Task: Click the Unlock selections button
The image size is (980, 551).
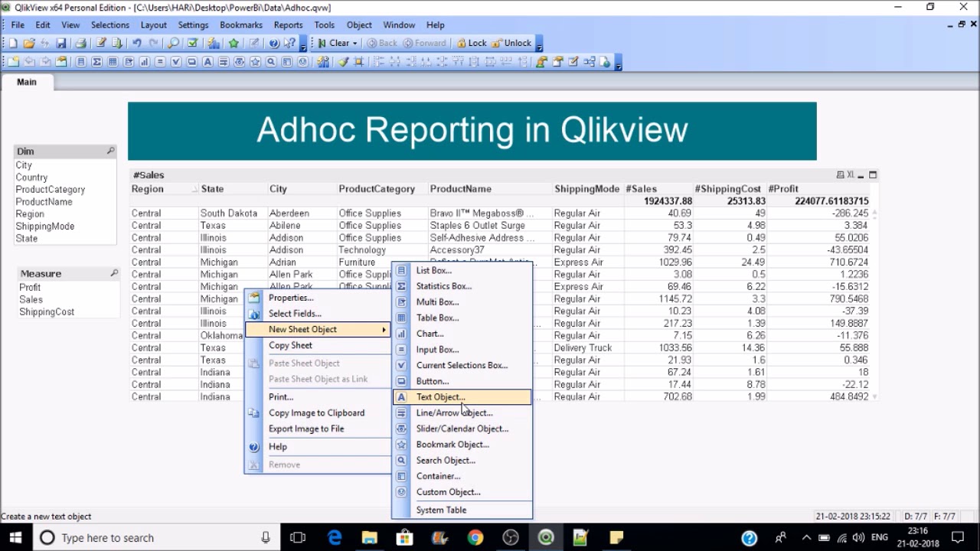Action: click(x=512, y=44)
